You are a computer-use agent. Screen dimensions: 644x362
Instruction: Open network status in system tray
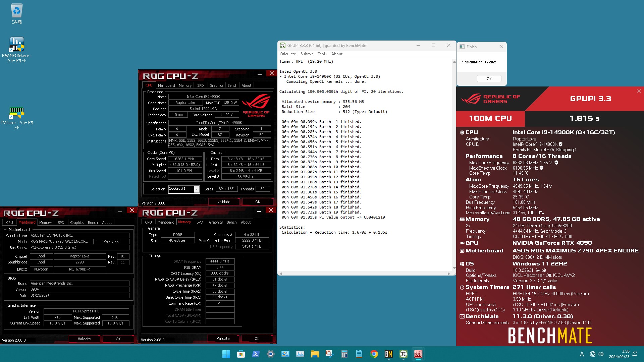(593, 354)
